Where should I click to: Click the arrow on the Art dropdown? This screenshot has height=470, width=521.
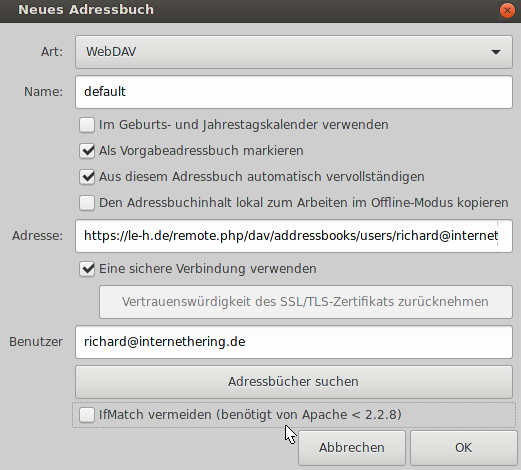[x=496, y=52]
